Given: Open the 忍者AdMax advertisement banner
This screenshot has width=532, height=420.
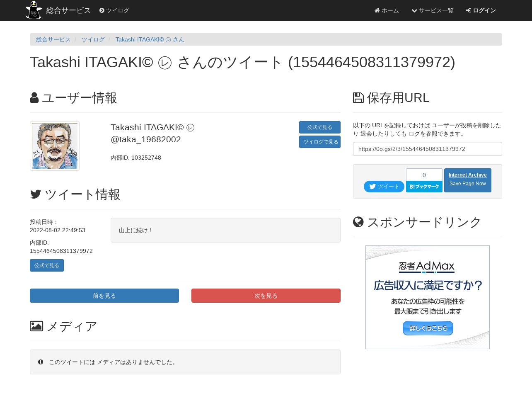Looking at the screenshot, I should [x=428, y=297].
